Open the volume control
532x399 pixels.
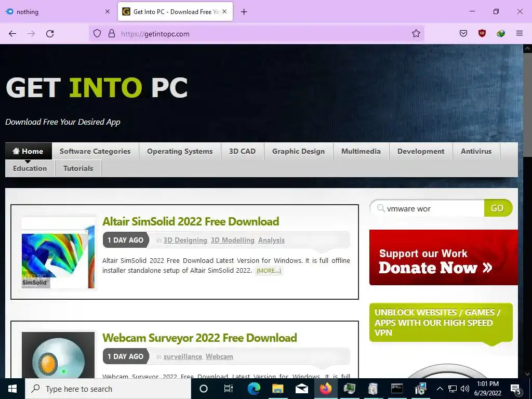465,389
